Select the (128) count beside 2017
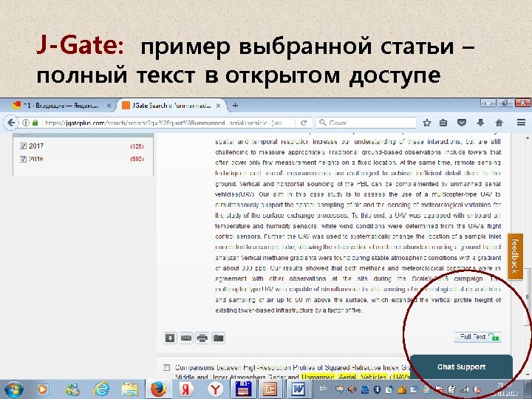The width and height of the screenshot is (532, 399). pos(137,146)
